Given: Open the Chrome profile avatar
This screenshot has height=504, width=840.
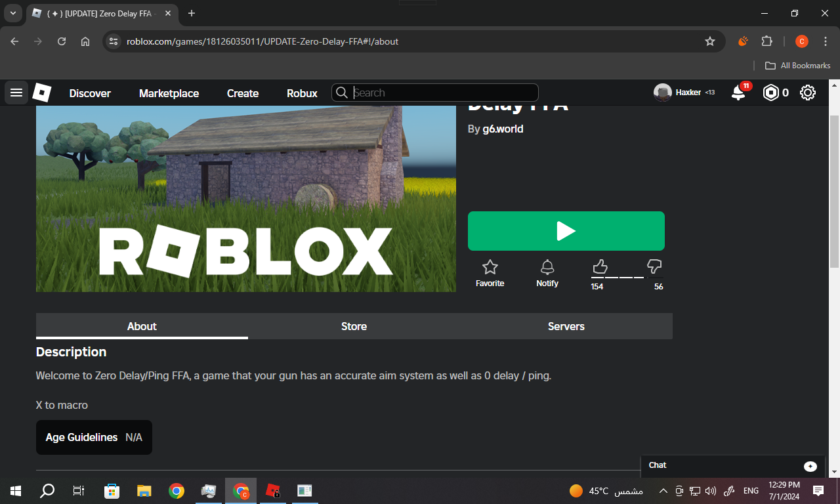Looking at the screenshot, I should pyautogui.click(x=801, y=41).
